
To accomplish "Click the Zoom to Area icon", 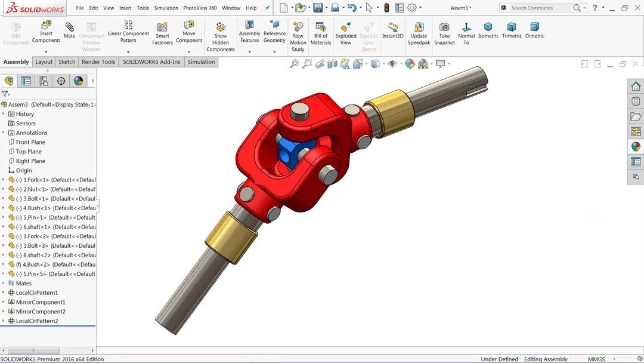I will [x=307, y=64].
